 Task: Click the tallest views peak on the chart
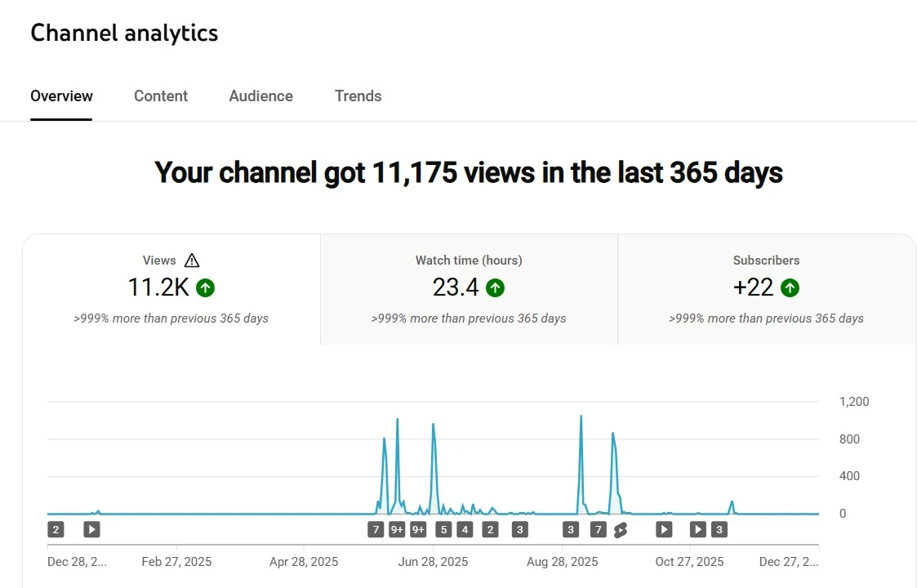pos(581,417)
